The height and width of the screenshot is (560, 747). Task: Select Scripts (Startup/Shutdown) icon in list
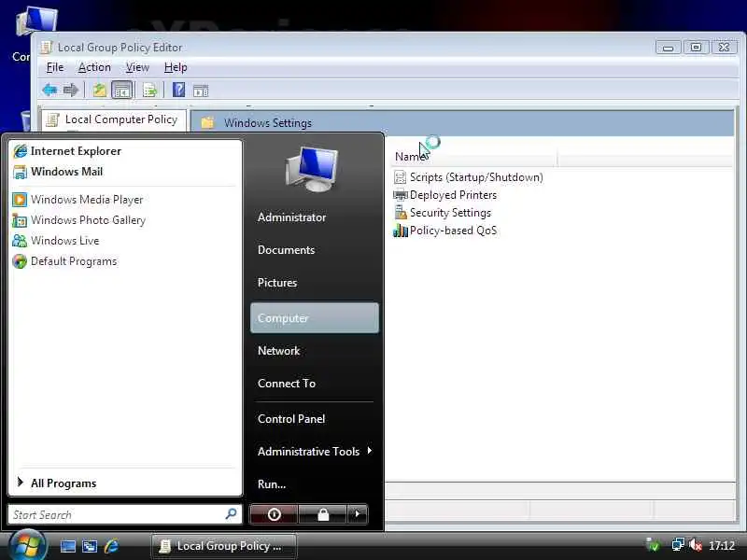400,177
